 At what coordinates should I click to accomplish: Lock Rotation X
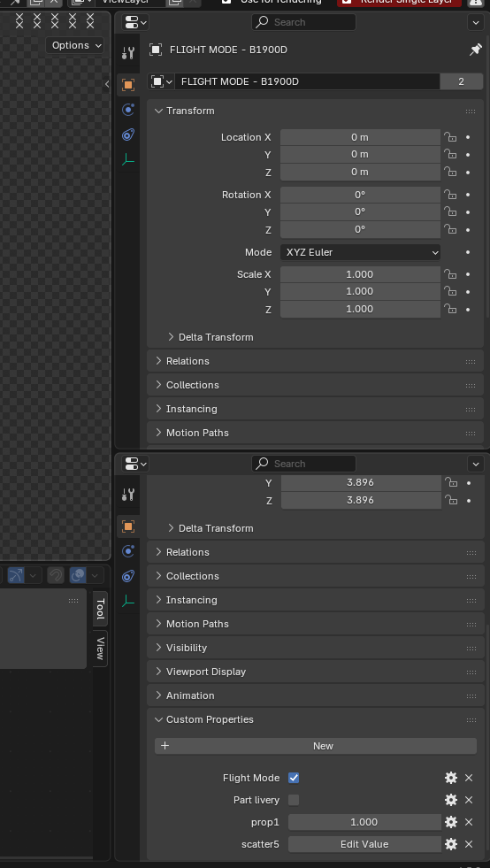[x=450, y=195]
